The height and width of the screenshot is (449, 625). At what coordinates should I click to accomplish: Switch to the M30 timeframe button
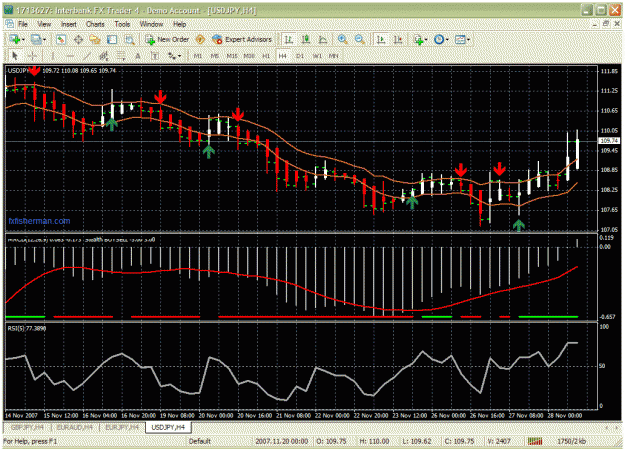coord(249,56)
